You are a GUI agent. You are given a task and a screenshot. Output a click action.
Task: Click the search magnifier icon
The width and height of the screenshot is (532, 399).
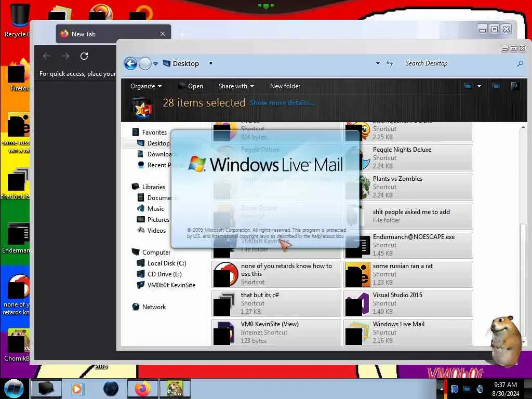(x=520, y=63)
